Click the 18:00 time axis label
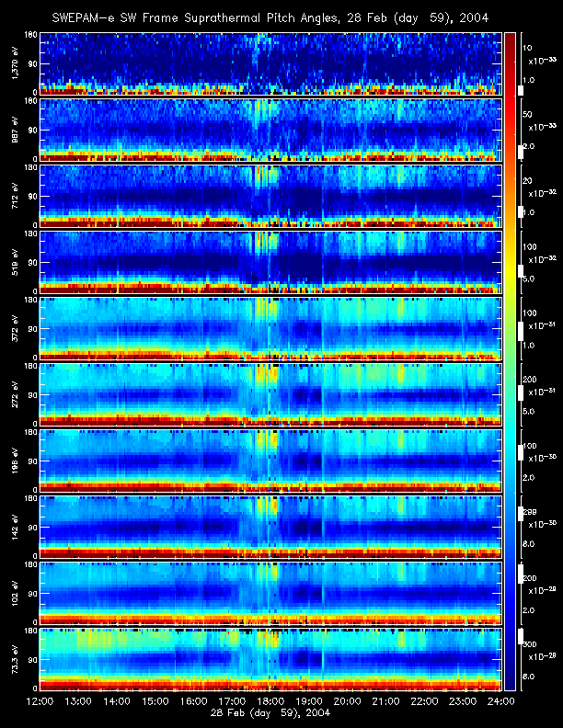Viewport: 563px width, 728px height. (270, 701)
